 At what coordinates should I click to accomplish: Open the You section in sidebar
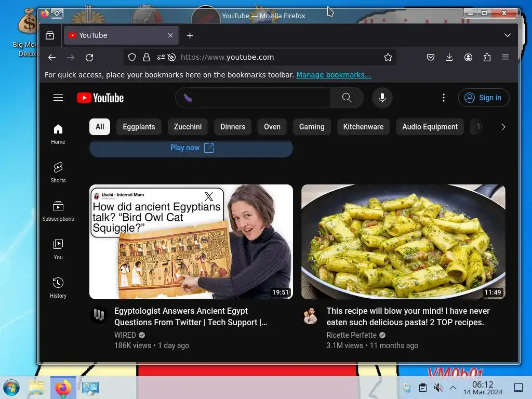tap(58, 249)
